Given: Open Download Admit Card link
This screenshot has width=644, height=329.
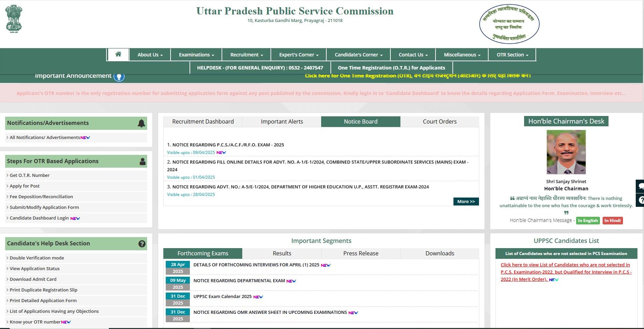Looking at the screenshot, I should (33, 279).
